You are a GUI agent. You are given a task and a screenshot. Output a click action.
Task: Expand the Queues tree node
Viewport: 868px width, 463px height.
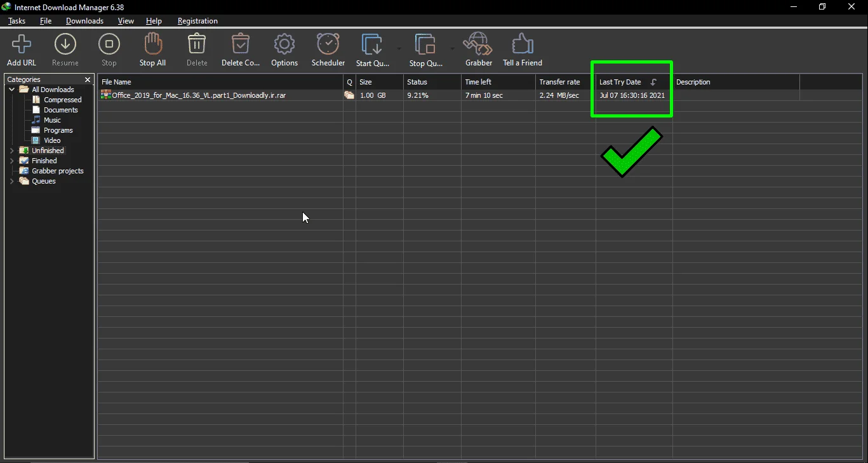12,181
